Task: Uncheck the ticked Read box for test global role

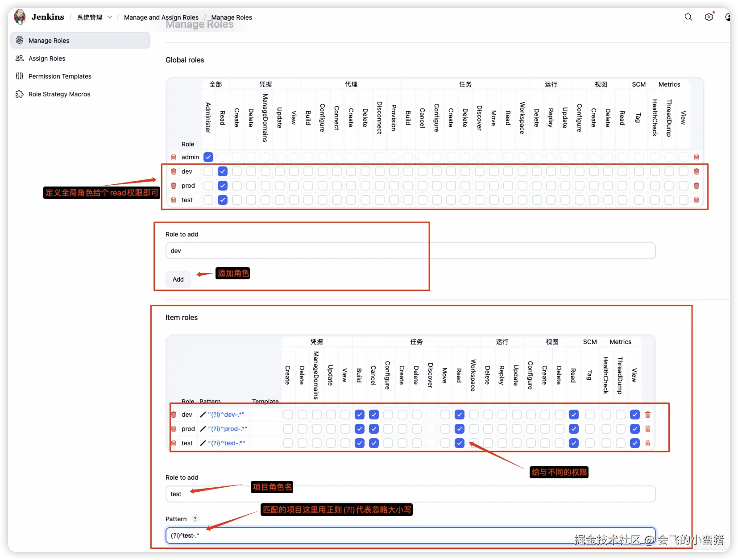Action: coord(223,200)
